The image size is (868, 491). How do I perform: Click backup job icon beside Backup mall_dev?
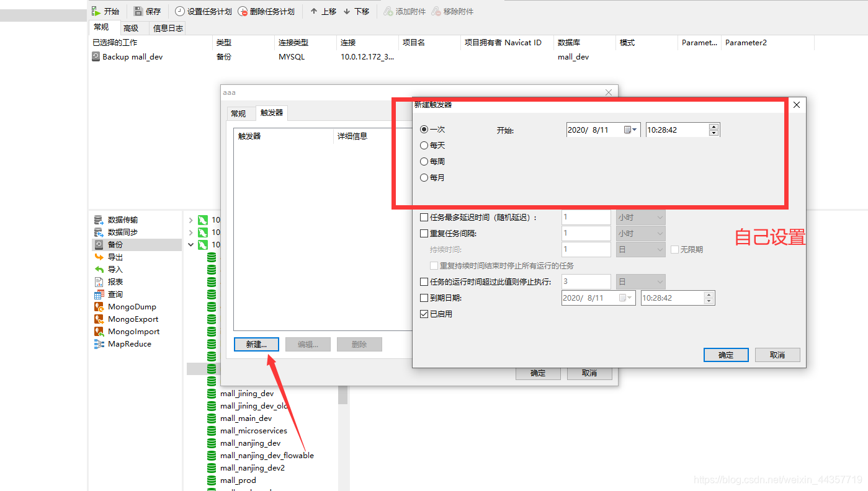pyautogui.click(x=96, y=56)
